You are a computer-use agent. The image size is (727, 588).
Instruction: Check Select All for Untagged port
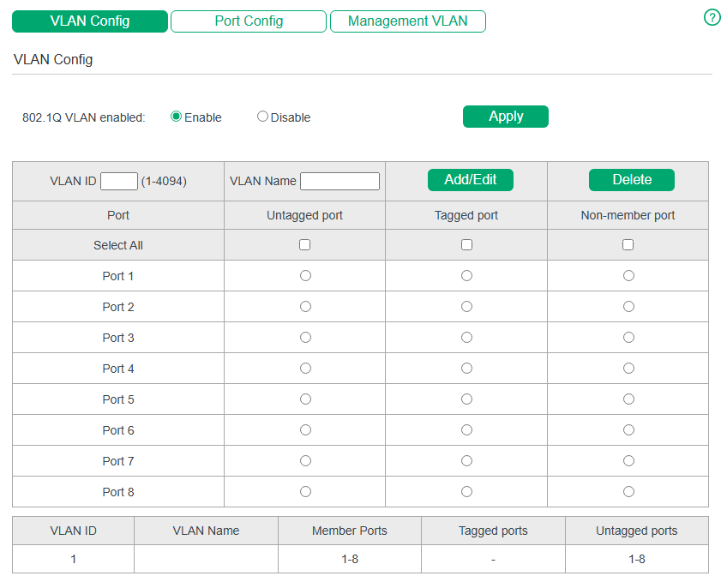304,245
